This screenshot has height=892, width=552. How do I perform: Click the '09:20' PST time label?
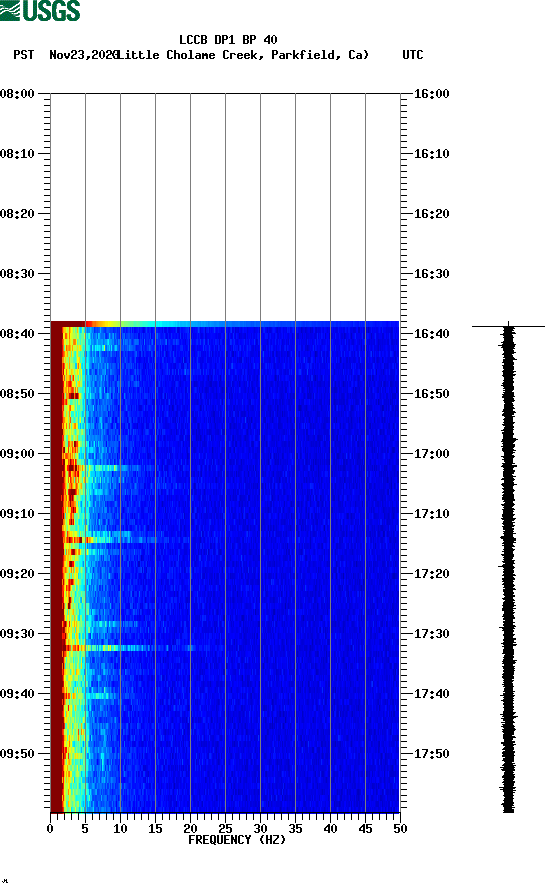point(18,573)
